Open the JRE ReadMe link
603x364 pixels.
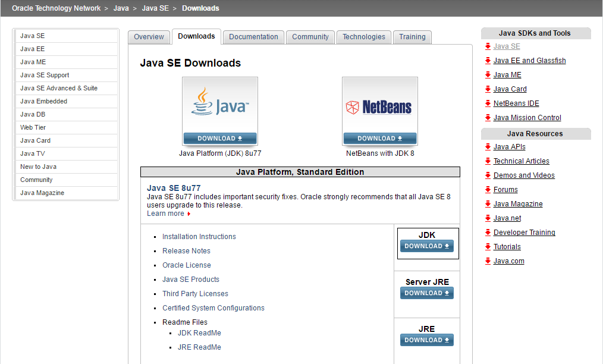coord(199,347)
